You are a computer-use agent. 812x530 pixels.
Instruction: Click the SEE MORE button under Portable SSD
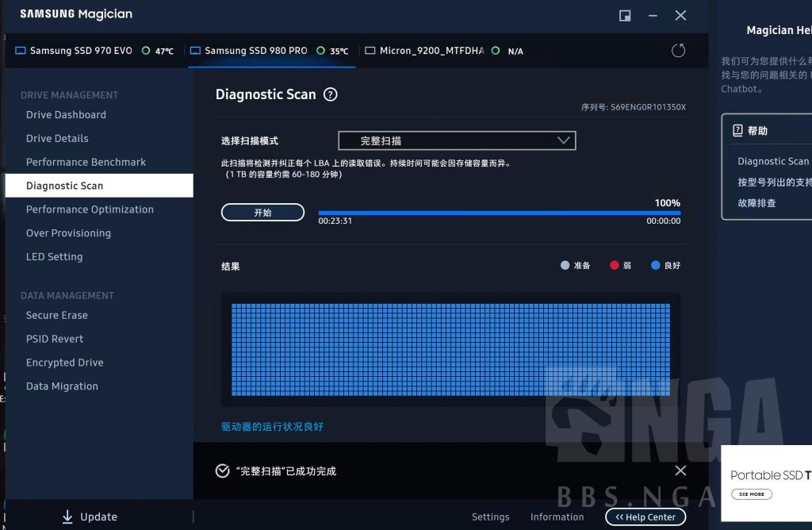tap(751, 494)
